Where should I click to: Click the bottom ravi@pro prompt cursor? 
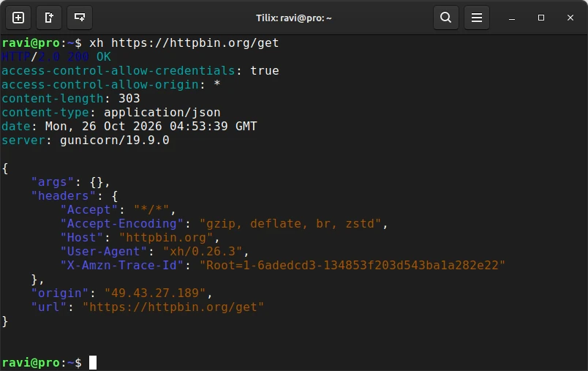93,362
